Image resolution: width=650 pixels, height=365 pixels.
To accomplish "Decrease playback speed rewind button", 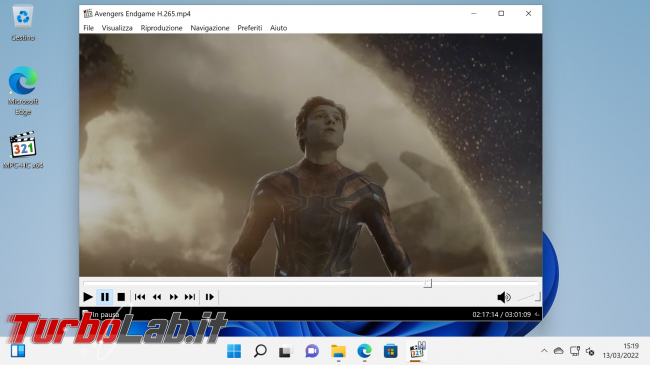I will coord(157,297).
